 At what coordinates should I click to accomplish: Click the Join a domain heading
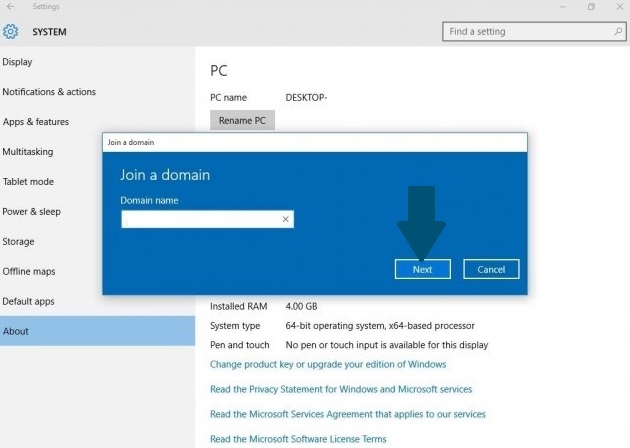(x=165, y=175)
